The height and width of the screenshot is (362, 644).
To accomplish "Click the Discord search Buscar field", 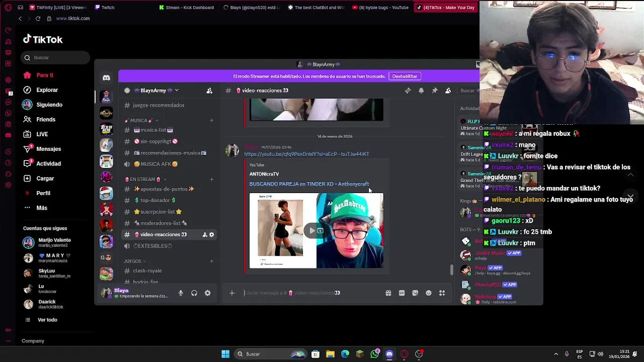I will click(468, 90).
